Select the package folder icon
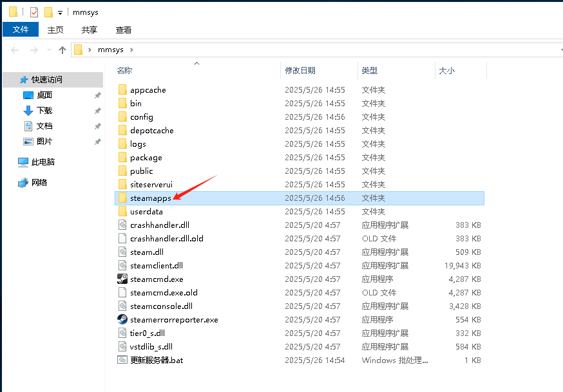 pyautogui.click(x=122, y=158)
